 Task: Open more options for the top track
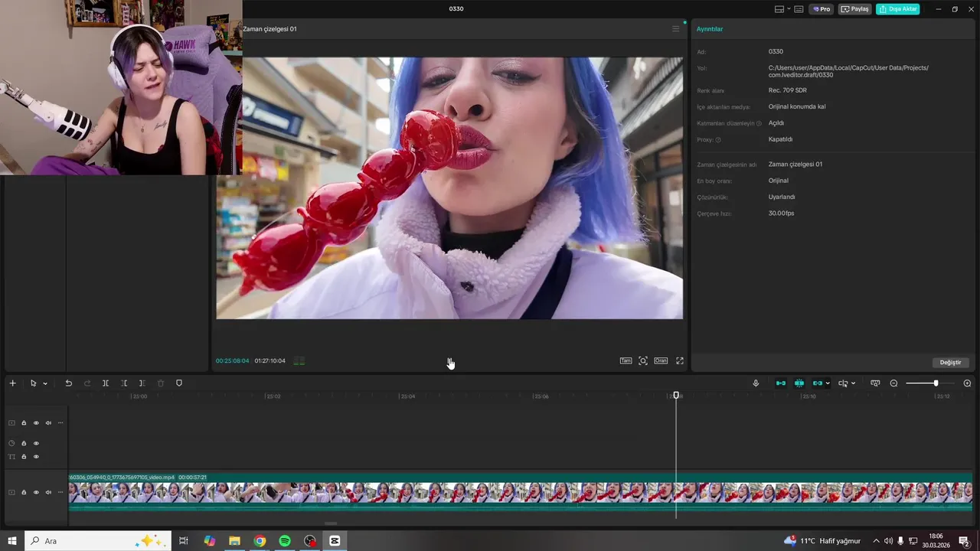click(60, 423)
